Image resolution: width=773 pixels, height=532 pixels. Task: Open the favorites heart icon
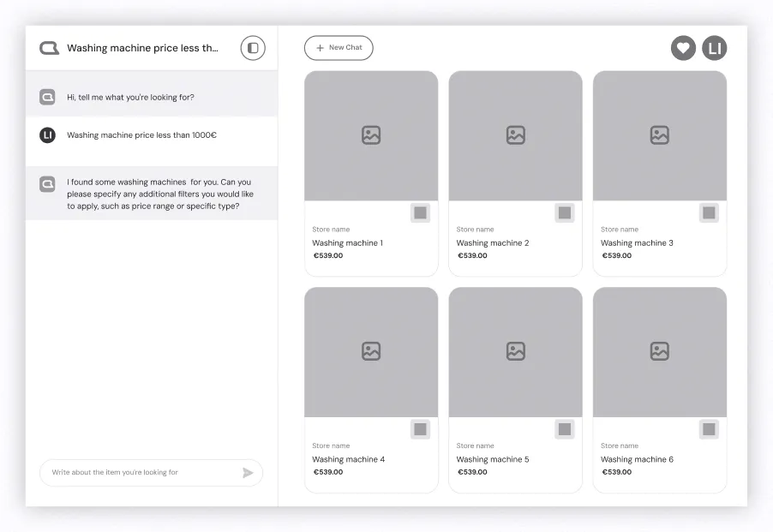pyautogui.click(x=683, y=48)
